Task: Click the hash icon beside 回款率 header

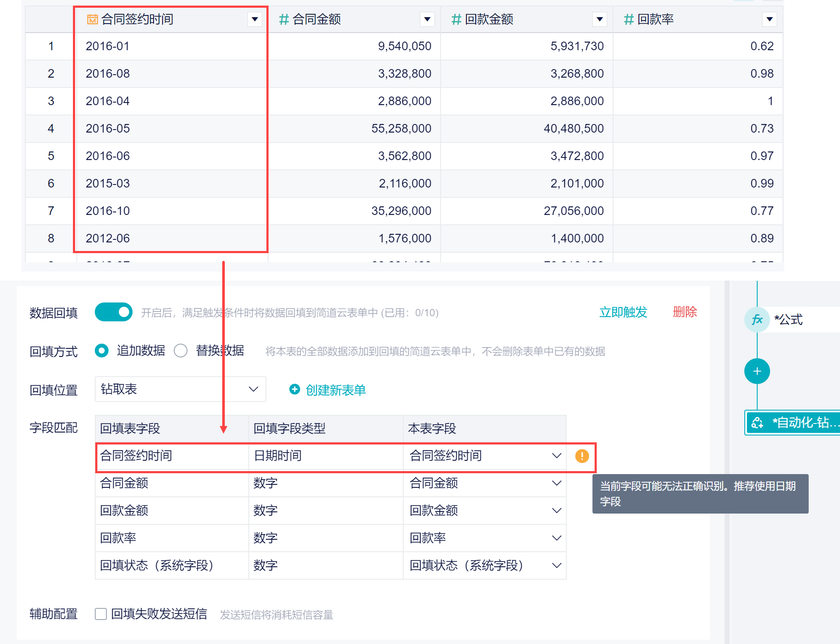Action: click(x=628, y=19)
